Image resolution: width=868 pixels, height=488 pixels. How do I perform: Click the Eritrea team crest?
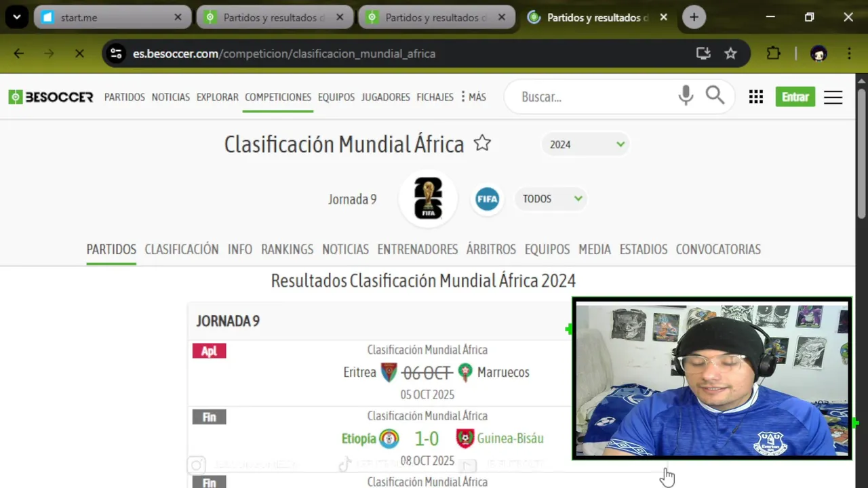coord(389,372)
